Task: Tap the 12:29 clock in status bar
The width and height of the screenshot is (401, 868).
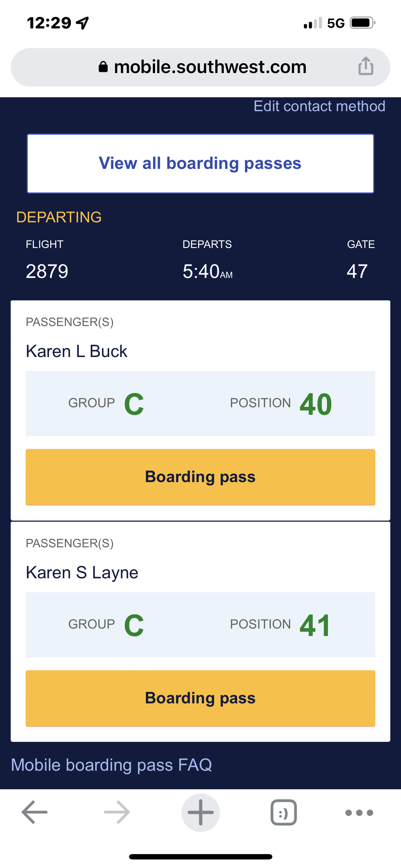Action: (49, 23)
